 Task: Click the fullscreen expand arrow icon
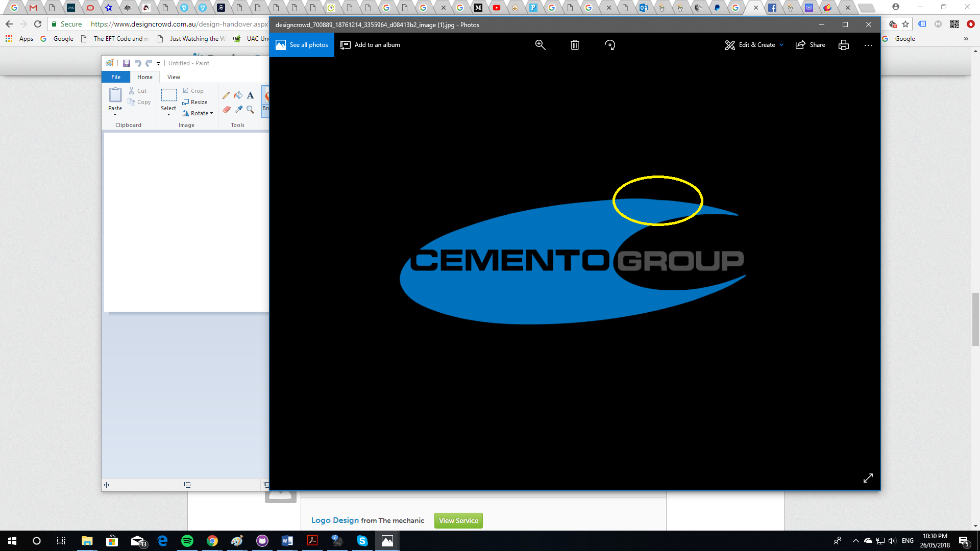tap(868, 478)
